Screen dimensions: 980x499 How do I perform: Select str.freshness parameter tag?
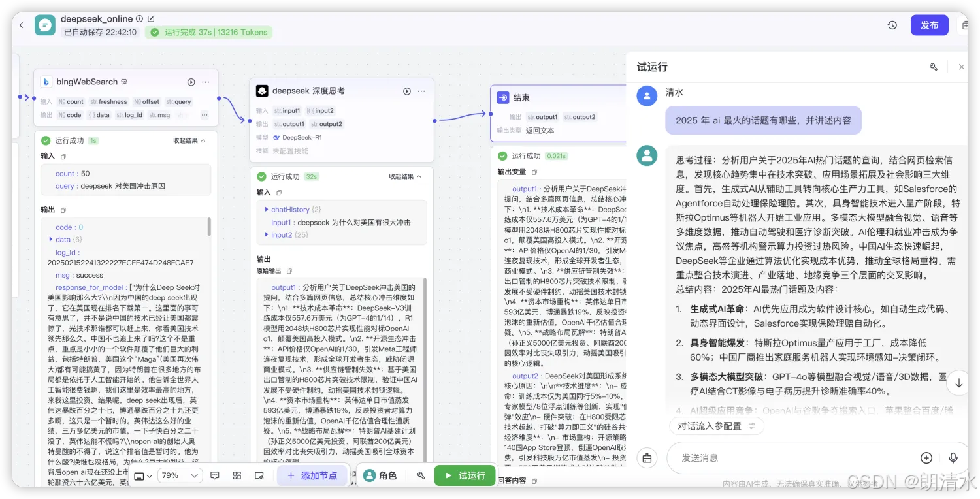[109, 102]
